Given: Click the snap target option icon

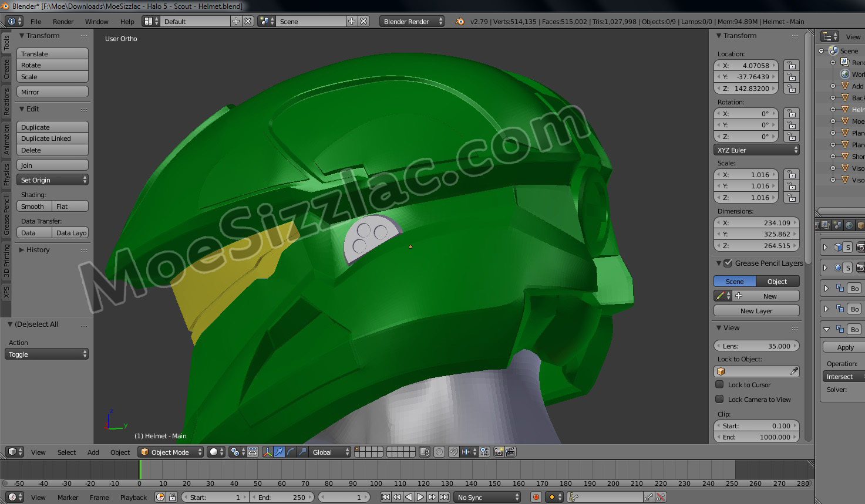Looking at the screenshot, I should (484, 452).
